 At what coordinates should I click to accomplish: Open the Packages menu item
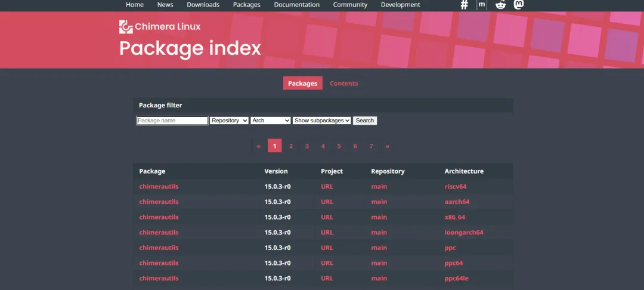point(246,5)
